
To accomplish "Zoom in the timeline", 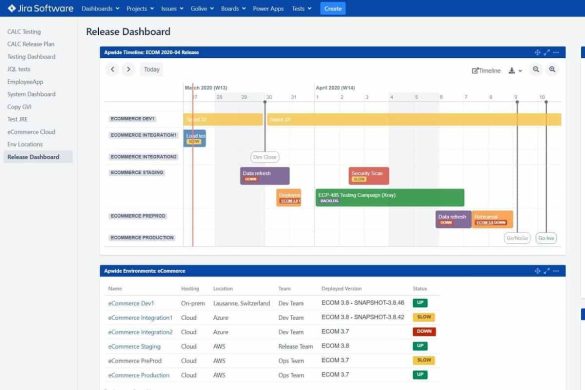I will [x=552, y=69].
